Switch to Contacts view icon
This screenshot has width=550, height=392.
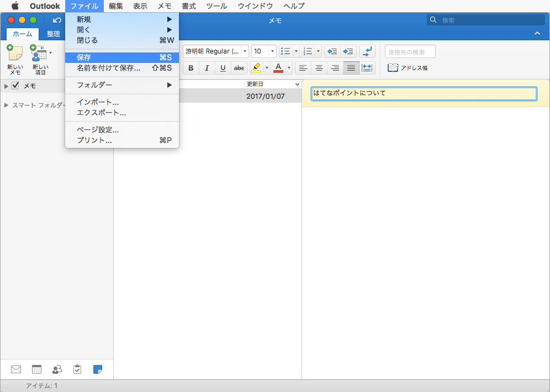(x=57, y=369)
